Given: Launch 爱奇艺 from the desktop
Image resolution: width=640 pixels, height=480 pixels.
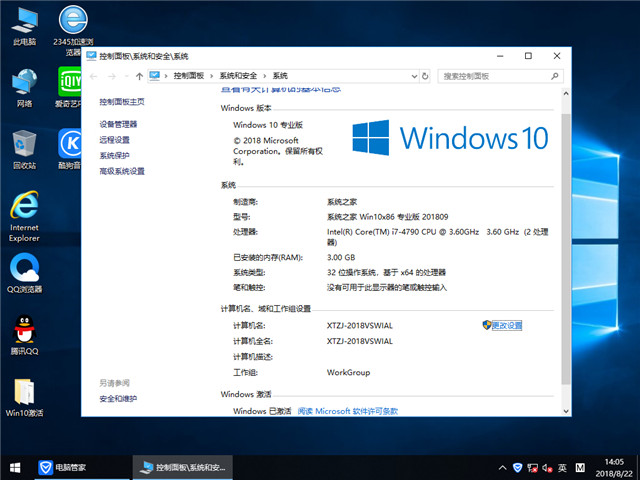Looking at the screenshot, I should click(73, 85).
